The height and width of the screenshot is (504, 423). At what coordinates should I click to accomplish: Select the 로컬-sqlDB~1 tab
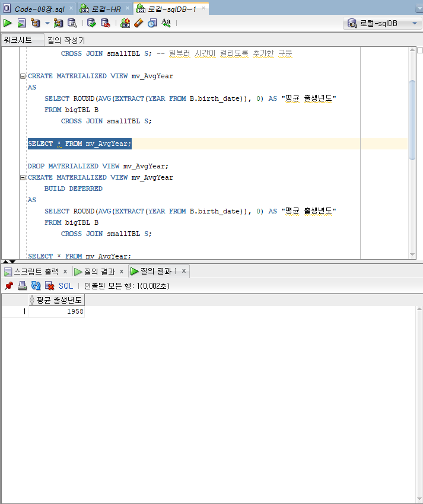point(172,9)
